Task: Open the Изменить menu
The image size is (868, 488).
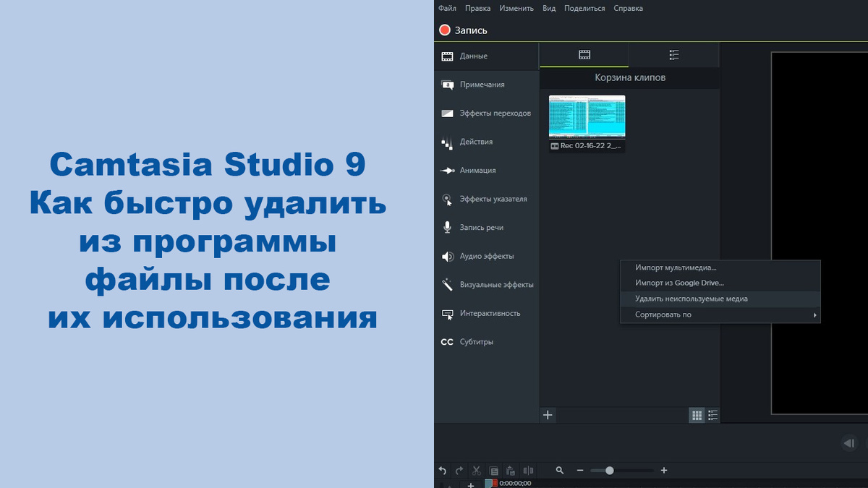Action: click(516, 9)
